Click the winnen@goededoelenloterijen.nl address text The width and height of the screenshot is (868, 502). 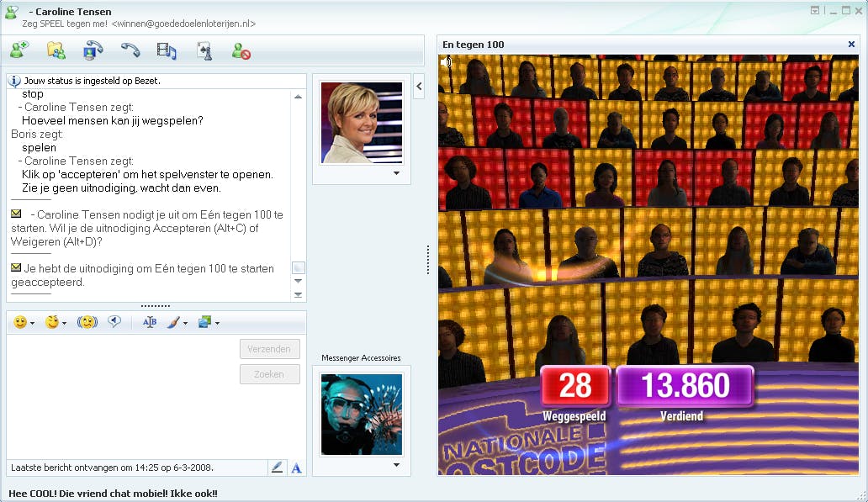[x=184, y=24]
